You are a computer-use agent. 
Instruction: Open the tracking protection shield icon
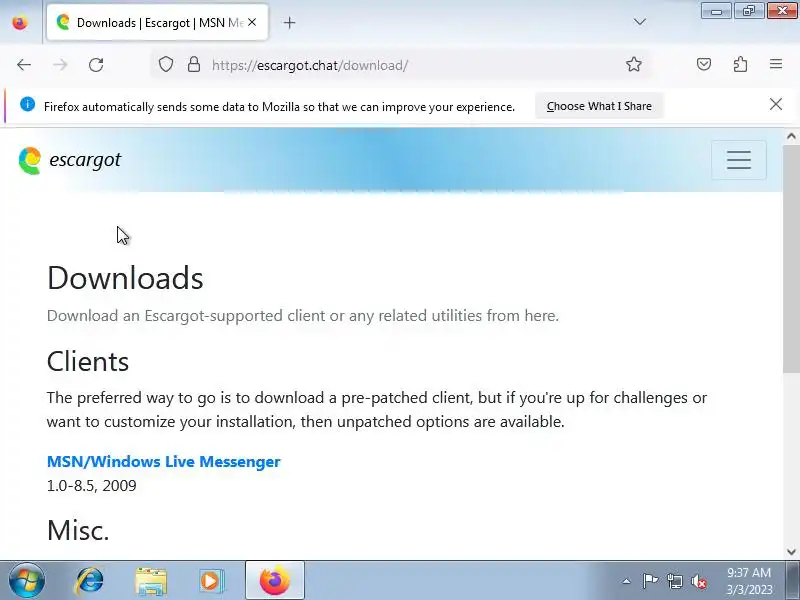coord(166,65)
